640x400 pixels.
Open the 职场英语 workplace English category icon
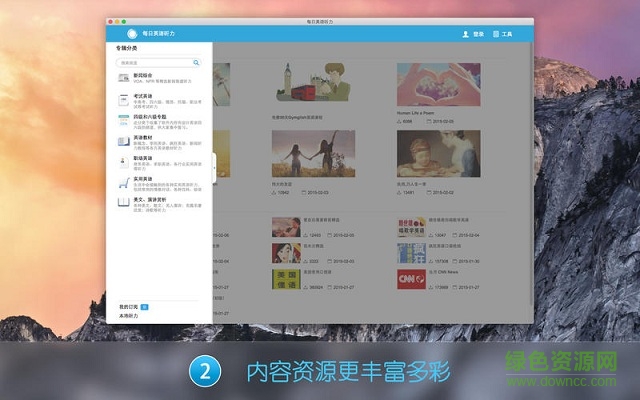(x=124, y=162)
